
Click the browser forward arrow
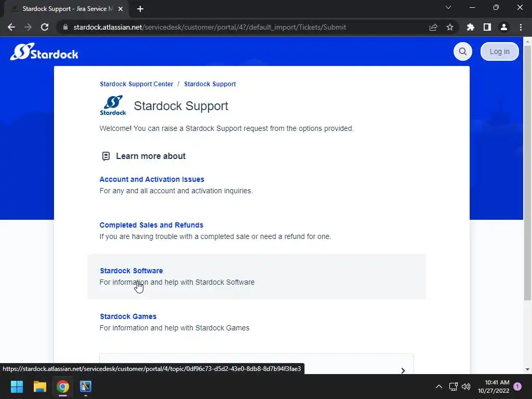coord(28,27)
